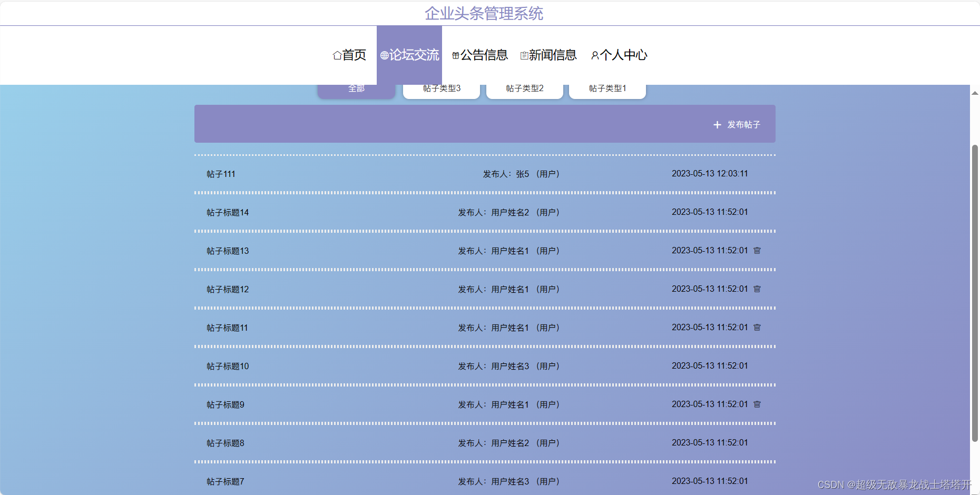Open the post titled 帖子标题10

228,367
